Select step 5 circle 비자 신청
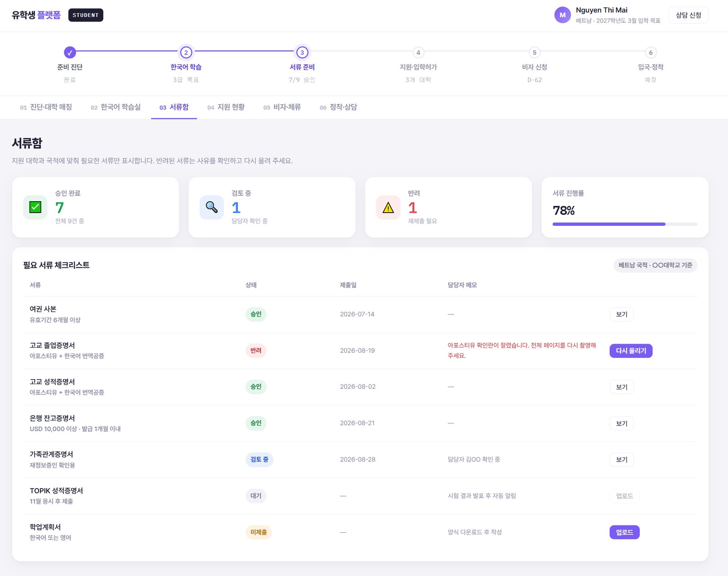The width and height of the screenshot is (728, 576). click(535, 52)
